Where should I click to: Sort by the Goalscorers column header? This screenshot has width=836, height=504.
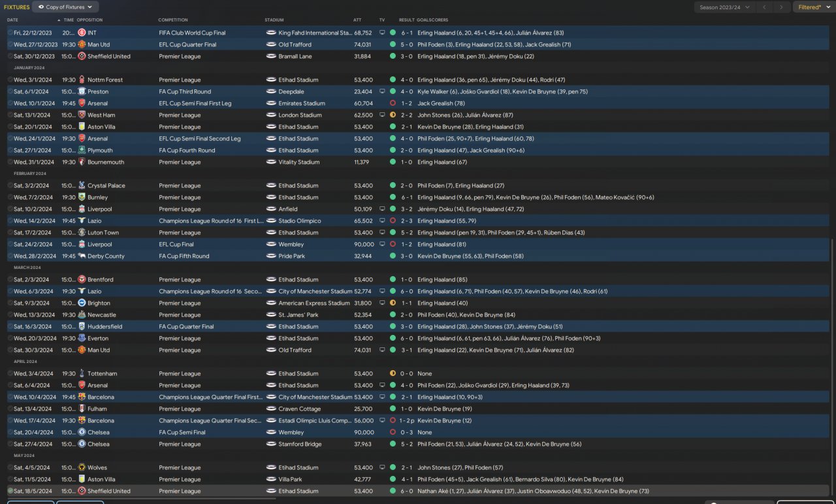click(x=434, y=20)
